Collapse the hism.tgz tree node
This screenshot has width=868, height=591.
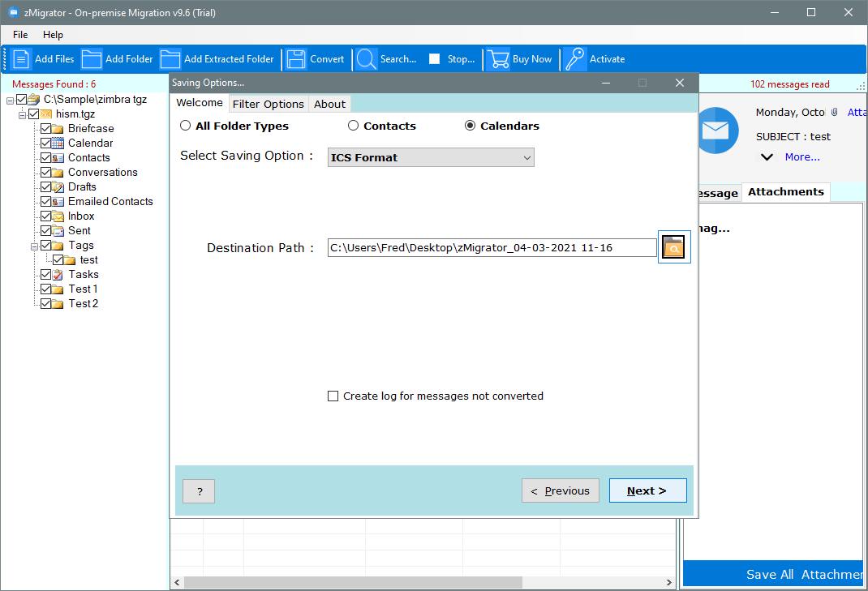[22, 114]
